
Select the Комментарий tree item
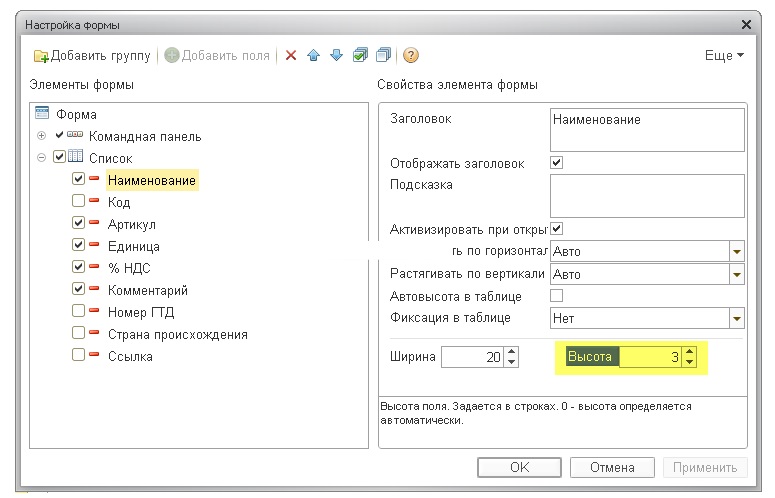[148, 290]
